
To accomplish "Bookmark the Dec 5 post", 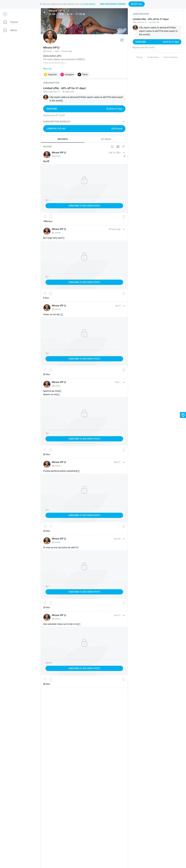I will click(124, 370).
